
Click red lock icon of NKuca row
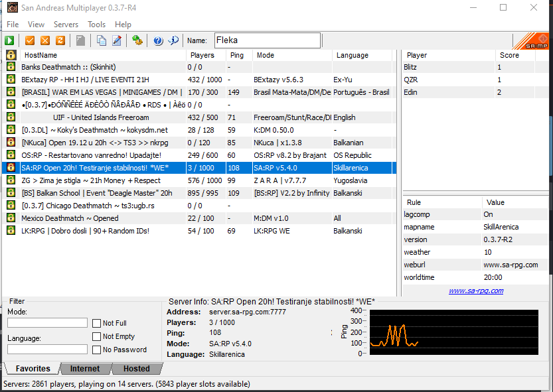tap(11, 142)
